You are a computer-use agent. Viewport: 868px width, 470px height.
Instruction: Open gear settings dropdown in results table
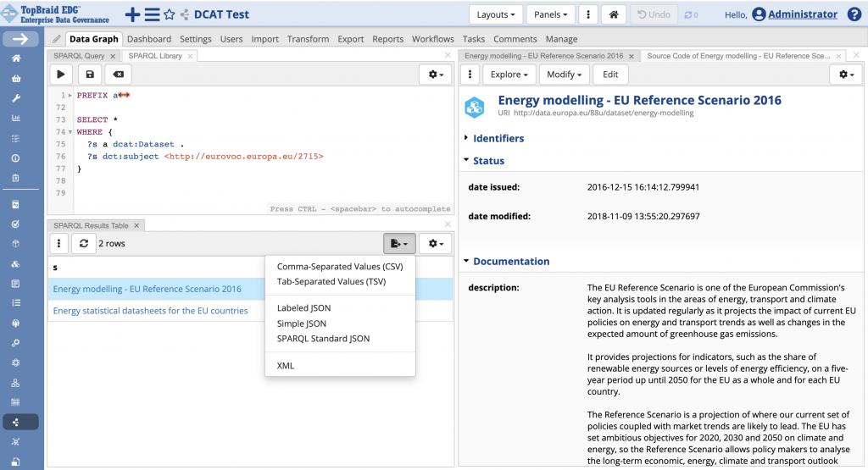436,243
